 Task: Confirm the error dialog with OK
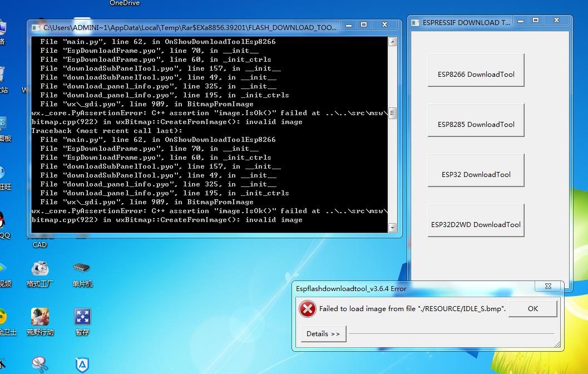(532, 309)
